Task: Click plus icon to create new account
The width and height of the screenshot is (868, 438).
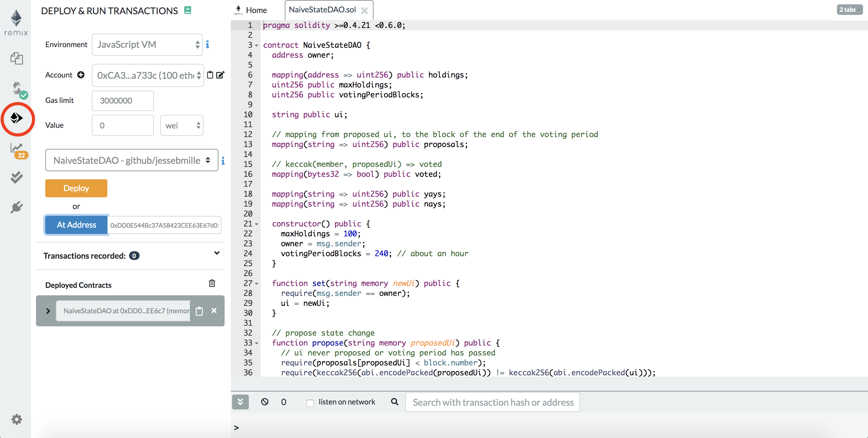Action: (81, 75)
